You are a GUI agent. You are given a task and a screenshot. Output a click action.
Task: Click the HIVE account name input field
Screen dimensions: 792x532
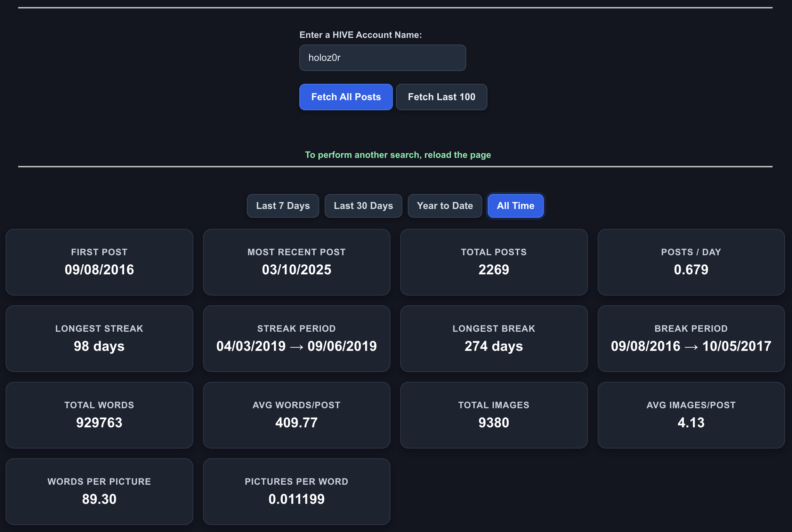pyautogui.click(x=382, y=58)
